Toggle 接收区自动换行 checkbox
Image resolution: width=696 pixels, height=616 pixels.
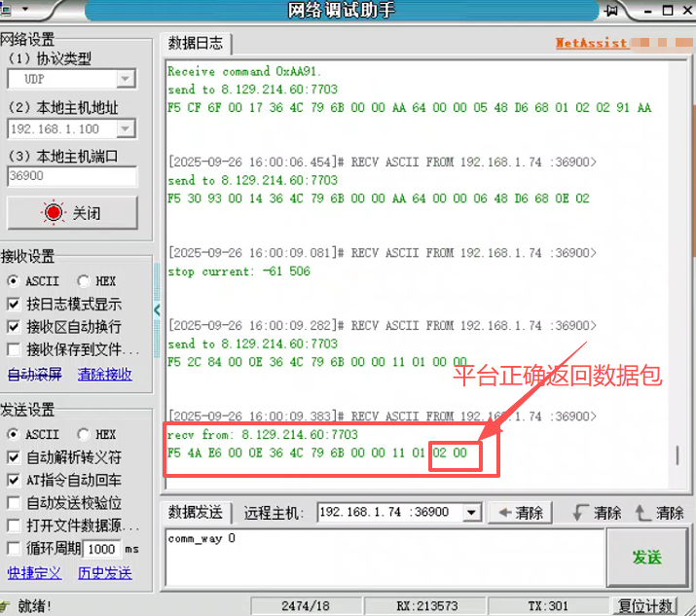click(14, 327)
